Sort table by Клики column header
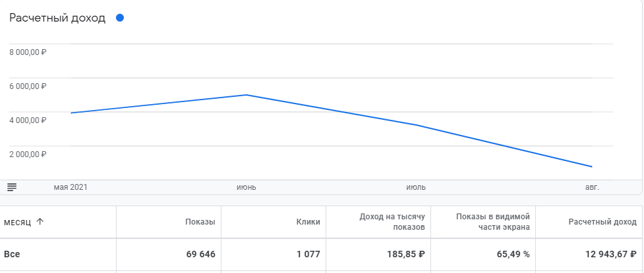644x273 pixels. 308,222
